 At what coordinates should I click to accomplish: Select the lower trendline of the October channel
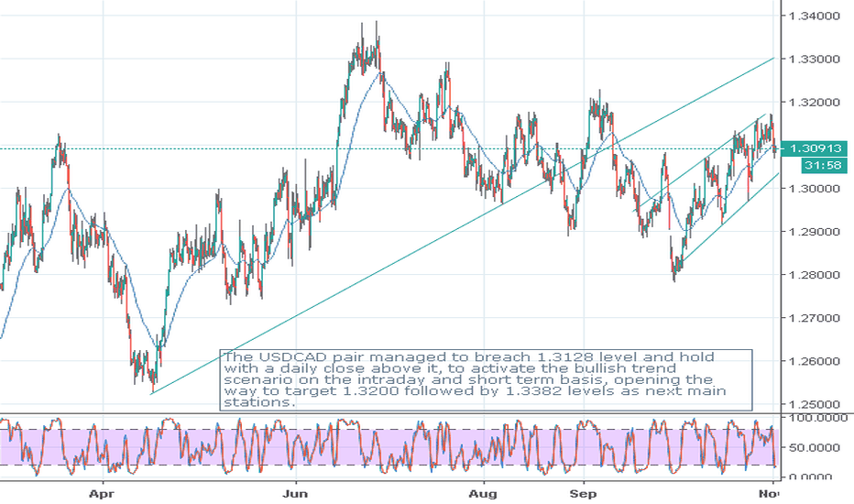(x=730, y=217)
